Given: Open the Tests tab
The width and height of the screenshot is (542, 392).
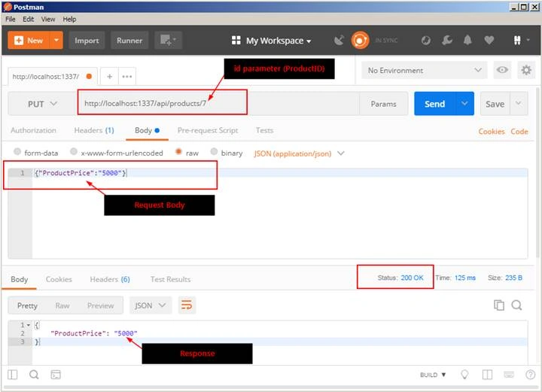Looking at the screenshot, I should point(264,130).
